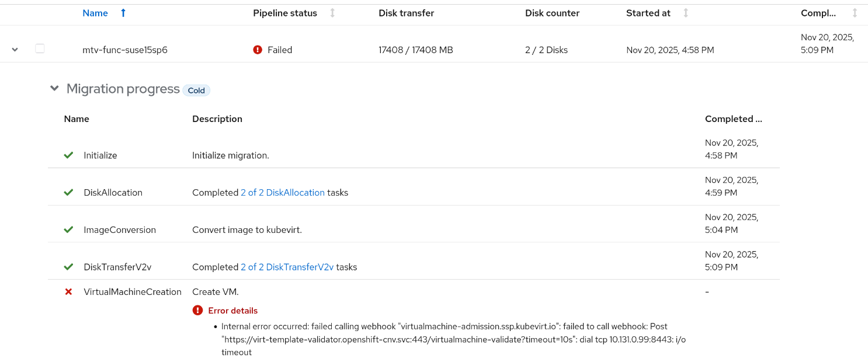
Task: Open the 2 of 2 DiskAllocation link
Action: [283, 193]
